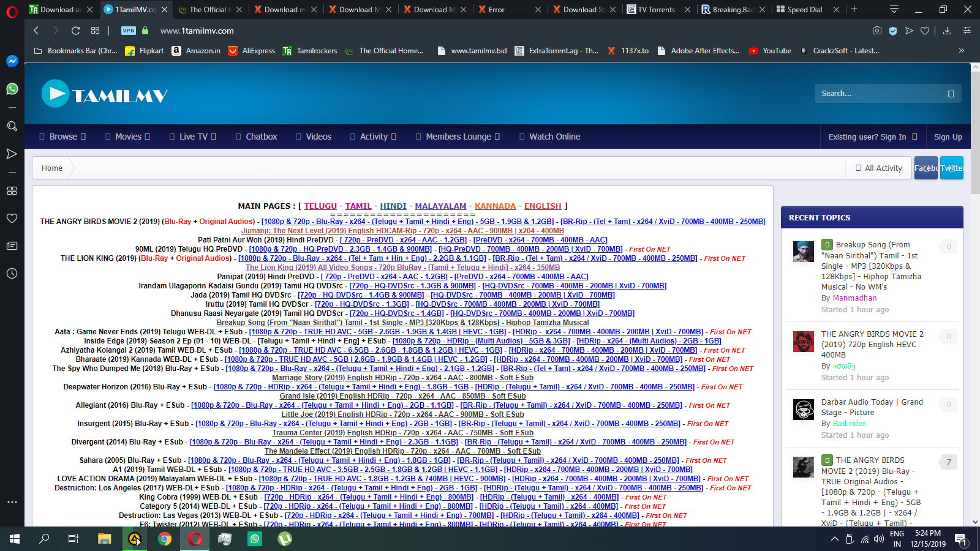Go to Home breadcrumb

point(52,168)
